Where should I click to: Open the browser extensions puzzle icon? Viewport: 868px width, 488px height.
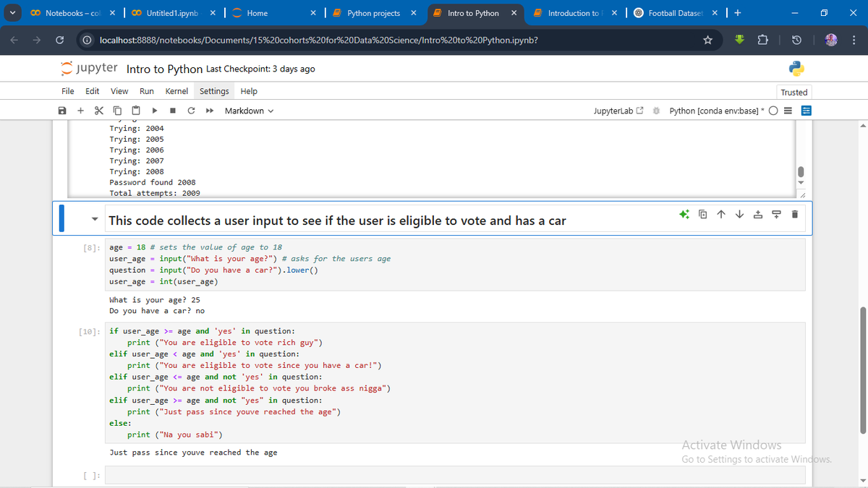[x=764, y=39]
